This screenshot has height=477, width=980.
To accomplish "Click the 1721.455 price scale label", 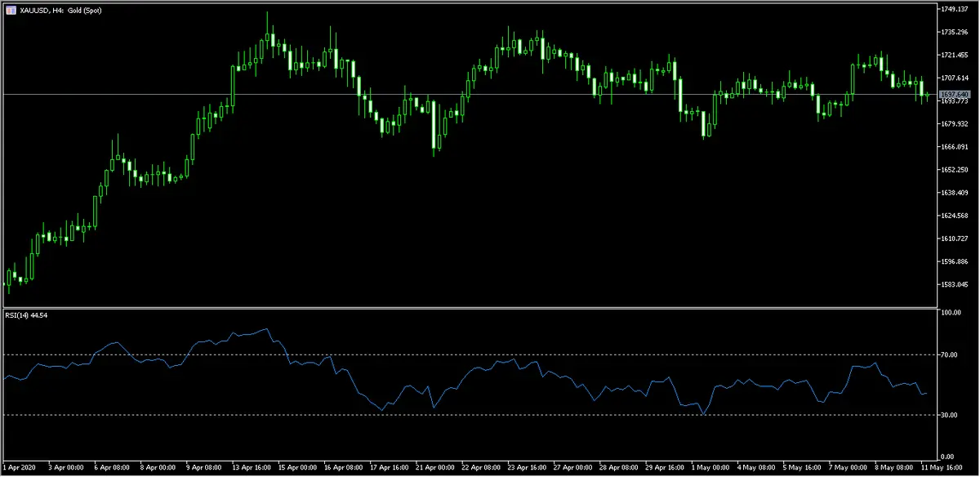I will click(953, 55).
